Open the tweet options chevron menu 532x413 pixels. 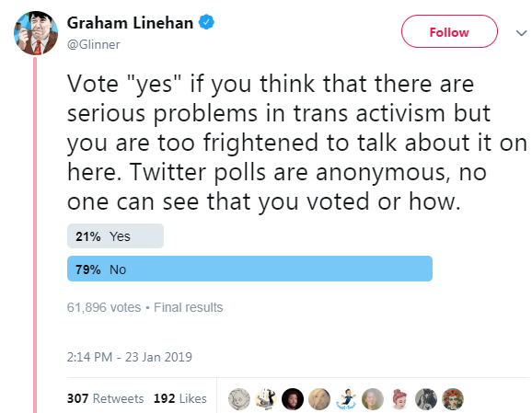[x=521, y=33]
